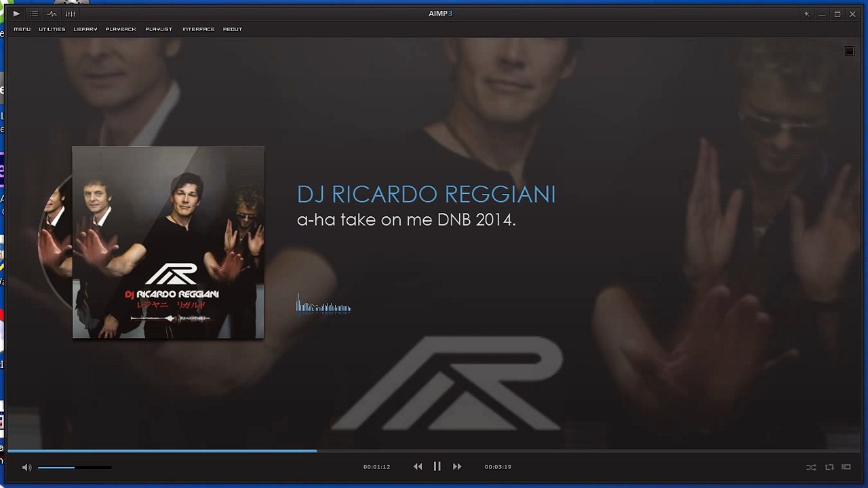This screenshot has width=868, height=488.
Task: Toggle the pin stay-on-top icon
Action: coord(806,14)
